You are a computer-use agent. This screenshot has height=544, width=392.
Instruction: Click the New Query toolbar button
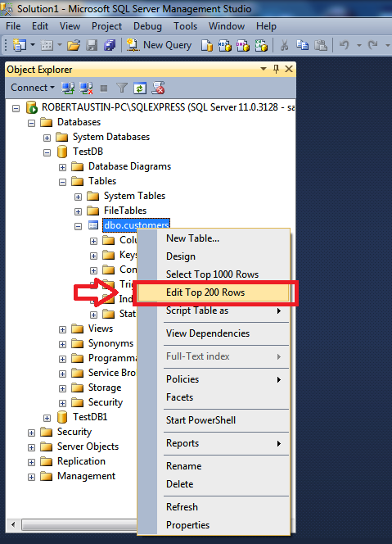click(159, 45)
